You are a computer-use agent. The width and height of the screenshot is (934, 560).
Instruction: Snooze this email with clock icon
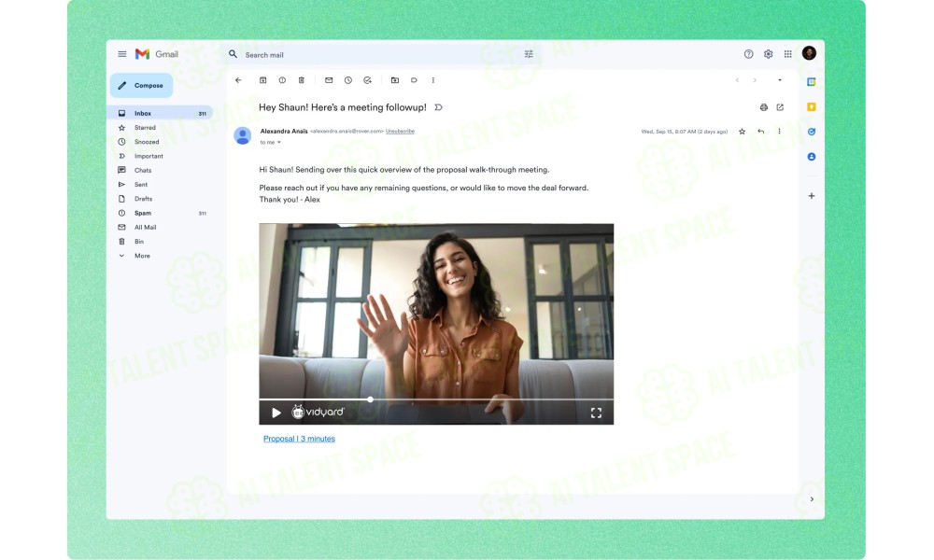348,80
